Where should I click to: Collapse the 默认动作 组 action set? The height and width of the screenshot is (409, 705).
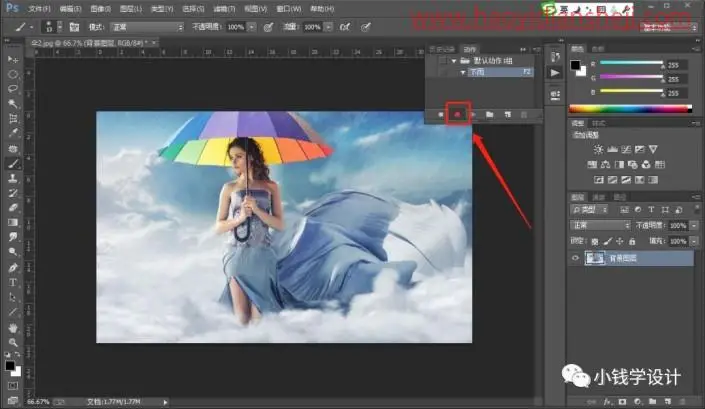[x=454, y=61]
